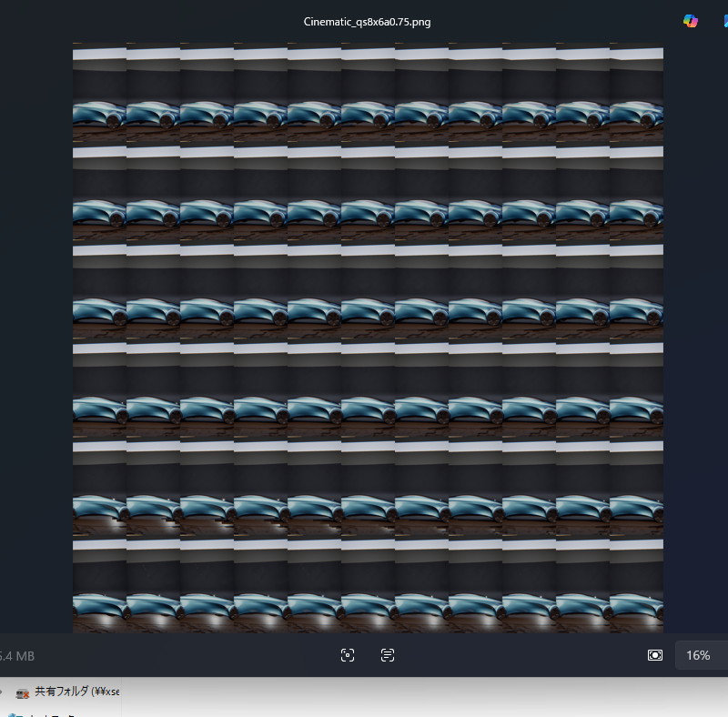Screen dimensions: 728x717
Task: Click the top-left car tile in image
Action: coord(99,116)
